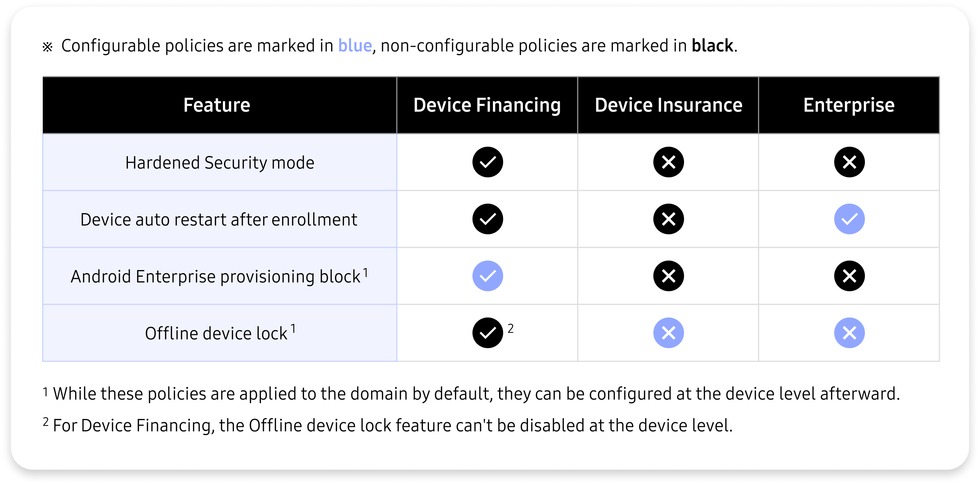980x485 pixels.
Task: Click blue Enterprise X for Offline device lock
Action: [x=849, y=333]
